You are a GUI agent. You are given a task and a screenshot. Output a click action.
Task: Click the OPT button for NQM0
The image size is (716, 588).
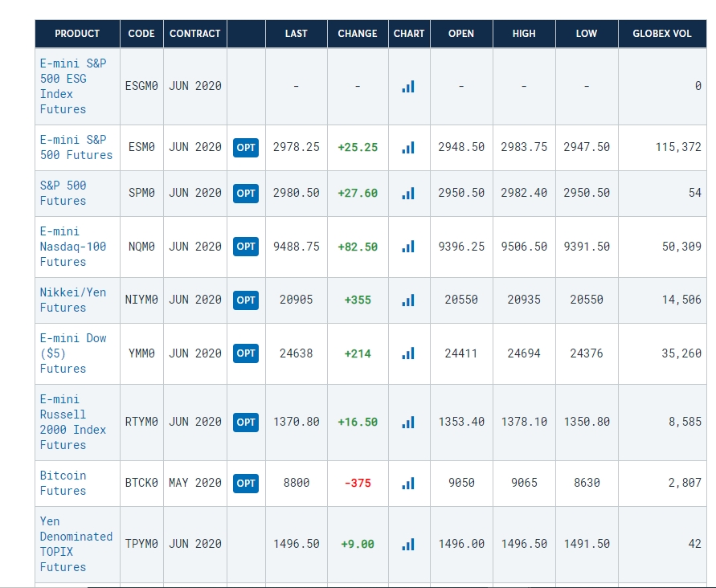point(246,247)
